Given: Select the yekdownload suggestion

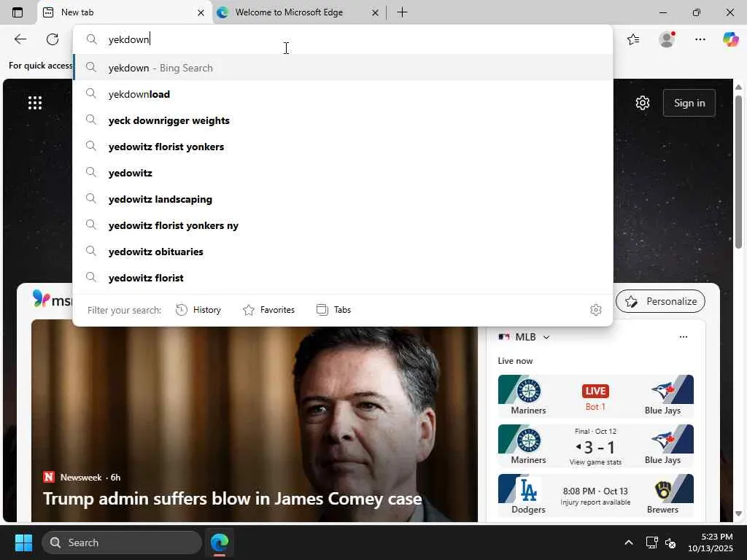Looking at the screenshot, I should 343,94.
